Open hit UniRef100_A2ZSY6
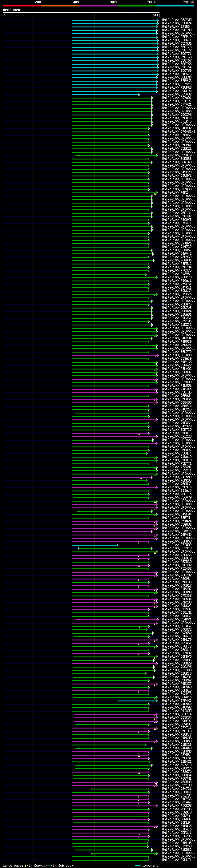 tap(177, 84)
